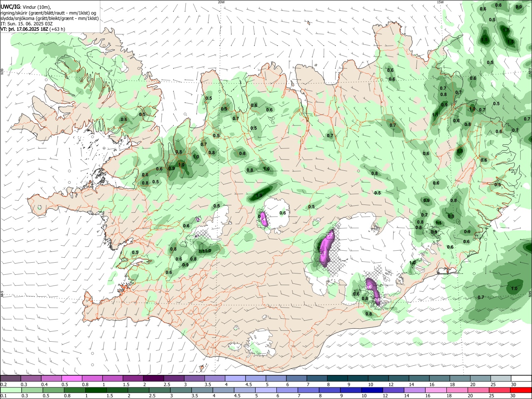Click the lavender 4 swatch in the upper scale
This screenshot has height=399, width=532.
(235, 379)
